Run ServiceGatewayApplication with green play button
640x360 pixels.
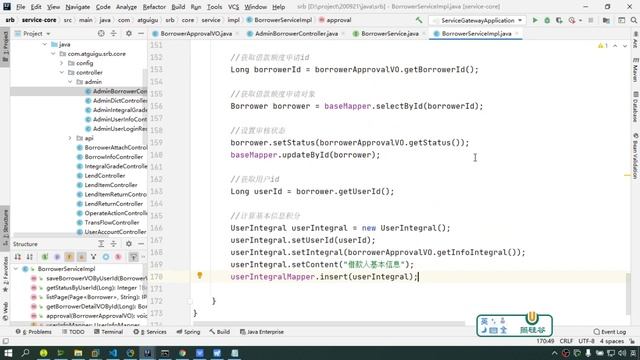[x=535, y=20]
